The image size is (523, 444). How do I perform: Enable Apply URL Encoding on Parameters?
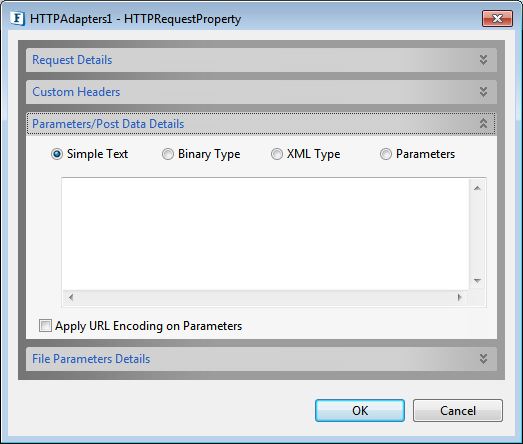45,326
